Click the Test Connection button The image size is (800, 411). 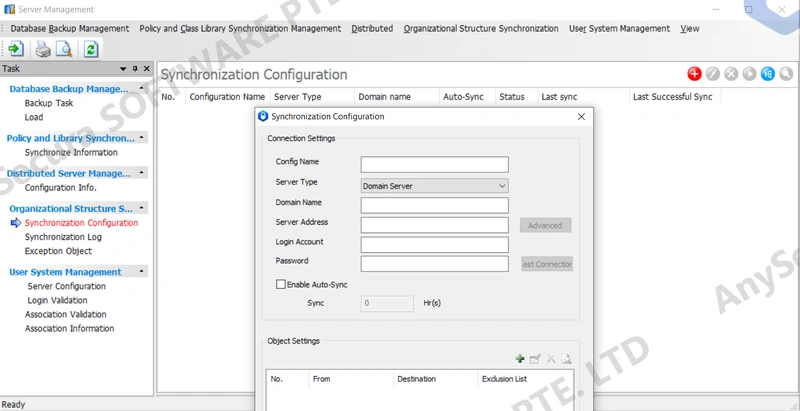coord(547,264)
